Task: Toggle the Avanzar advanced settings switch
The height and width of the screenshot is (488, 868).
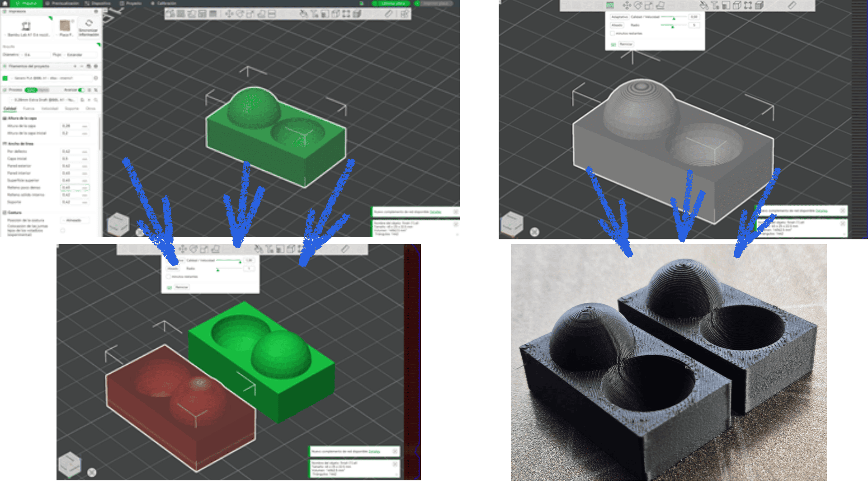Action: point(81,90)
